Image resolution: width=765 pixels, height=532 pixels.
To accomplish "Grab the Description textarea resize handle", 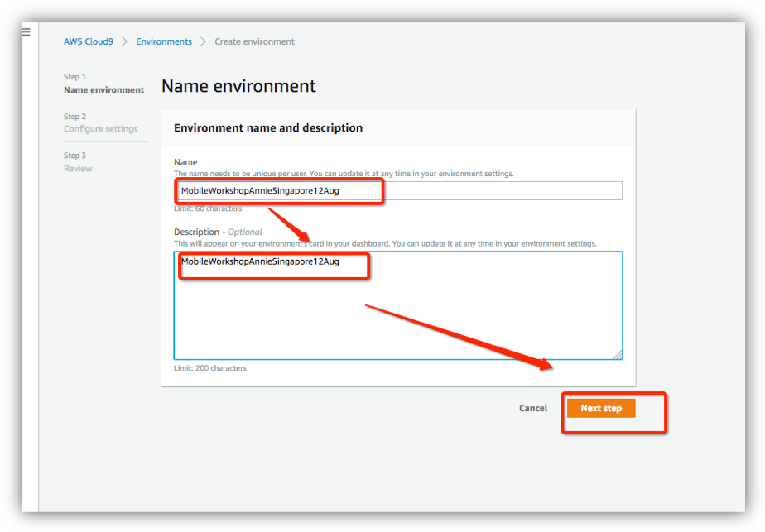I will tap(618, 355).
